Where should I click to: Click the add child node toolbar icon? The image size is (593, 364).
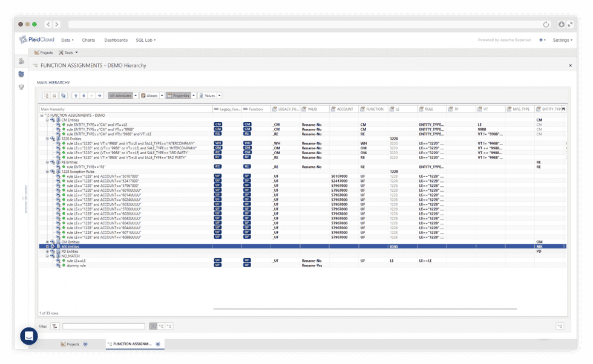46,96
